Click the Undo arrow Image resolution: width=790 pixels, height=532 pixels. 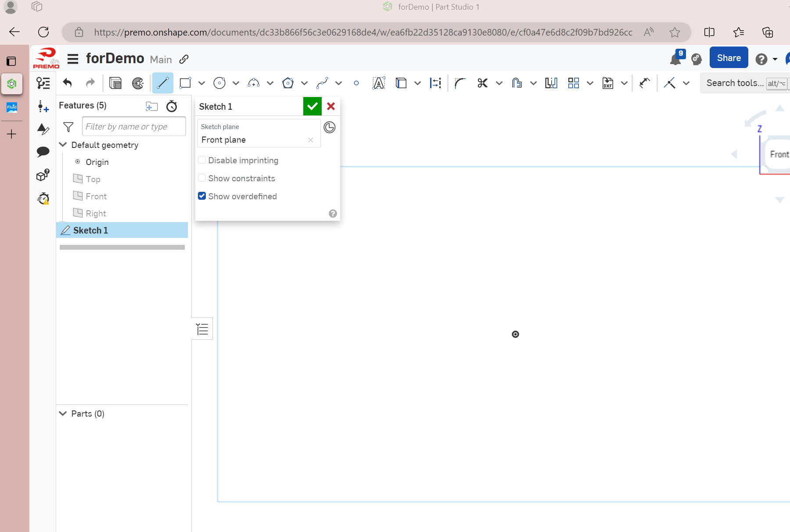click(67, 83)
